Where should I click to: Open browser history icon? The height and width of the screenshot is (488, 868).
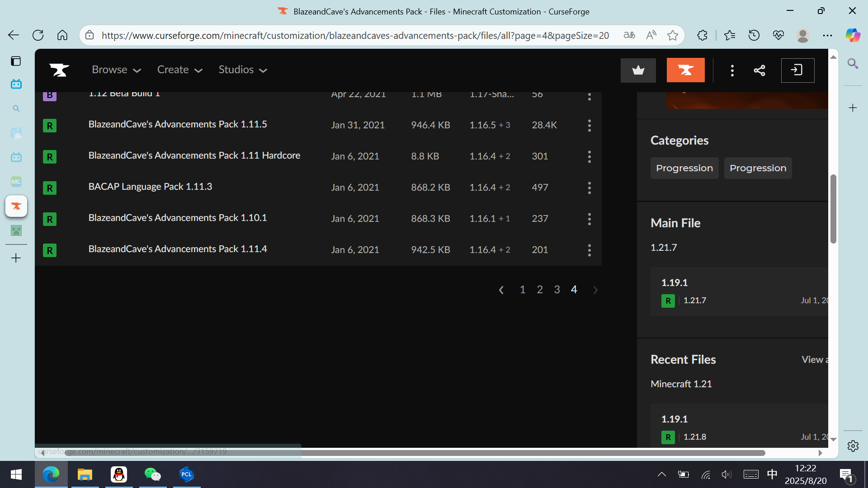[x=754, y=35]
